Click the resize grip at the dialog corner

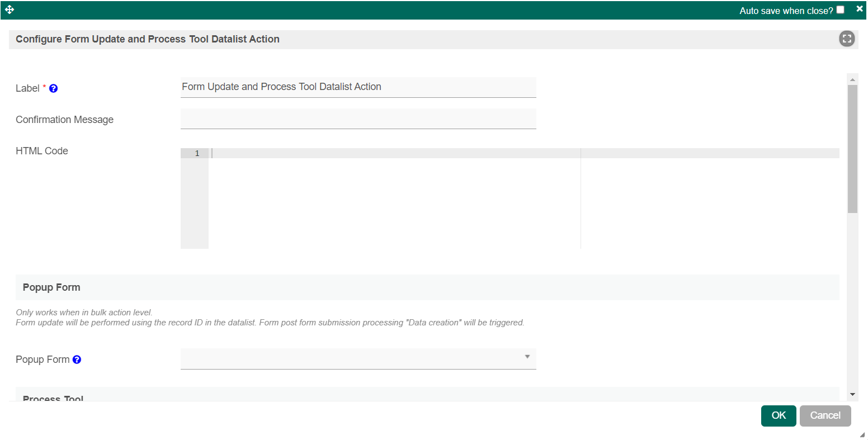862,434
